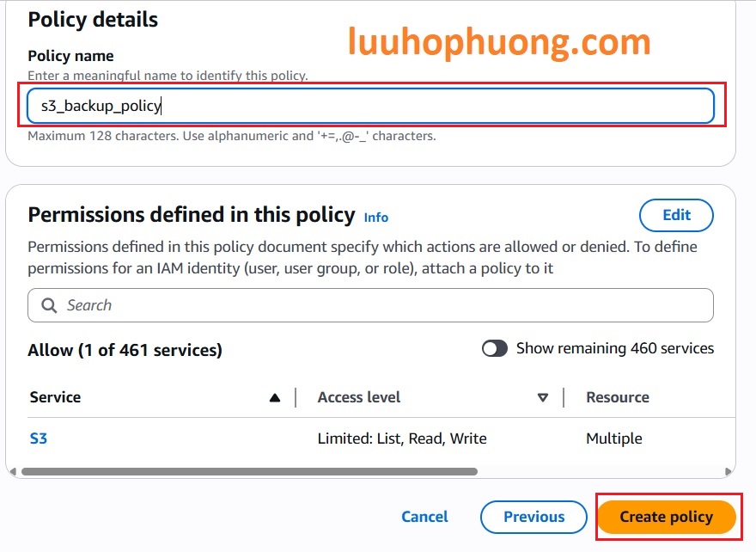Click the Access level sort arrow
The width and height of the screenshot is (756, 552).
tap(542, 397)
